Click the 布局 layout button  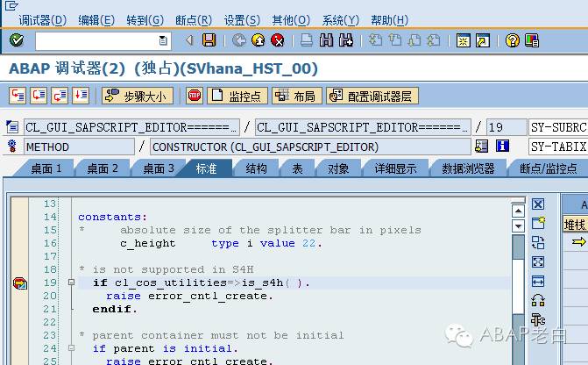pyautogui.click(x=297, y=96)
